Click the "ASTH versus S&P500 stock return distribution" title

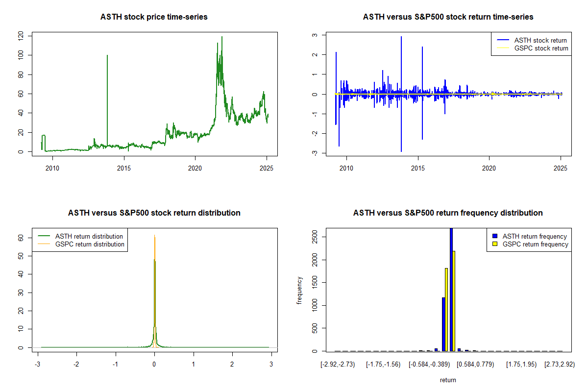154,213
